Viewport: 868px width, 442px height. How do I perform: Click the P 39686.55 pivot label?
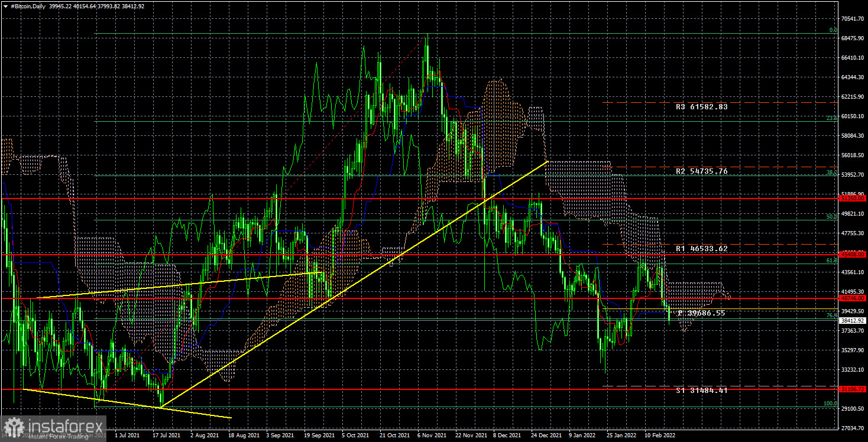(x=702, y=313)
